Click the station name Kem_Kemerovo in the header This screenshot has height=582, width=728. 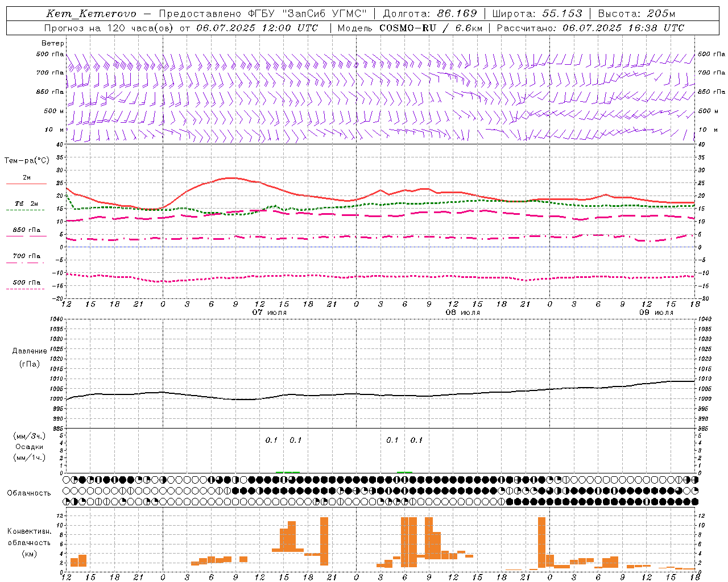click(91, 14)
